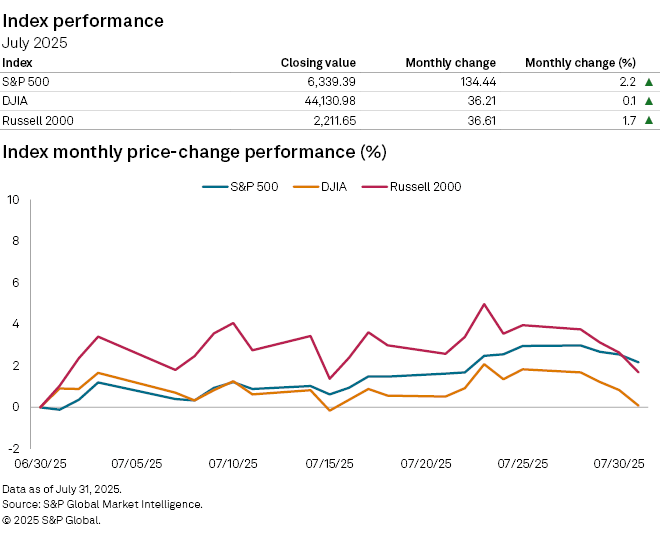The image size is (660, 533).
Task: Click the Index performance main title
Action: pos(83,21)
